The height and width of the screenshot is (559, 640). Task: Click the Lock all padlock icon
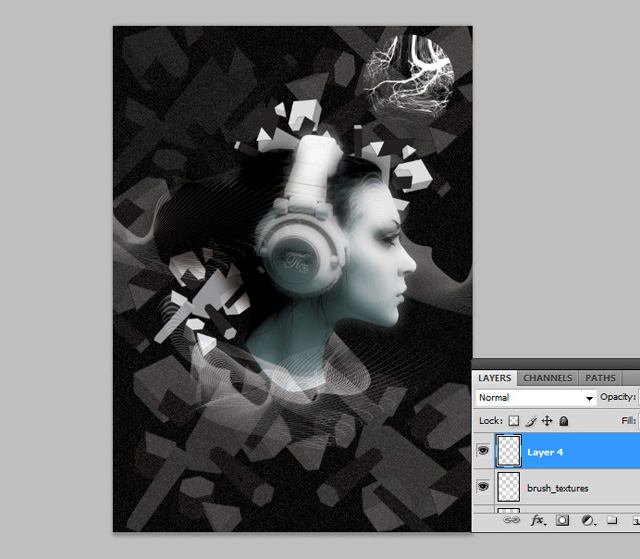tap(563, 421)
